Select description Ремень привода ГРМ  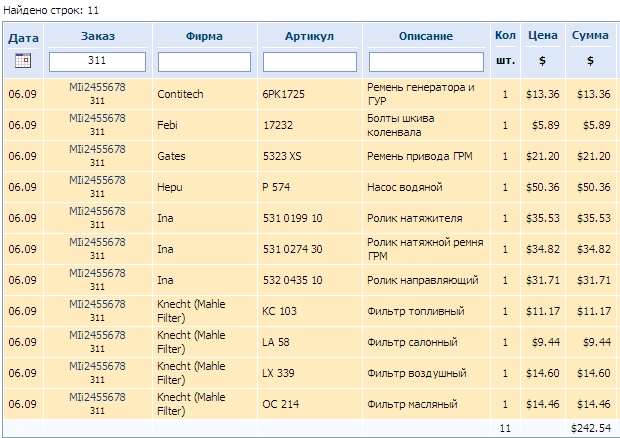(x=420, y=156)
